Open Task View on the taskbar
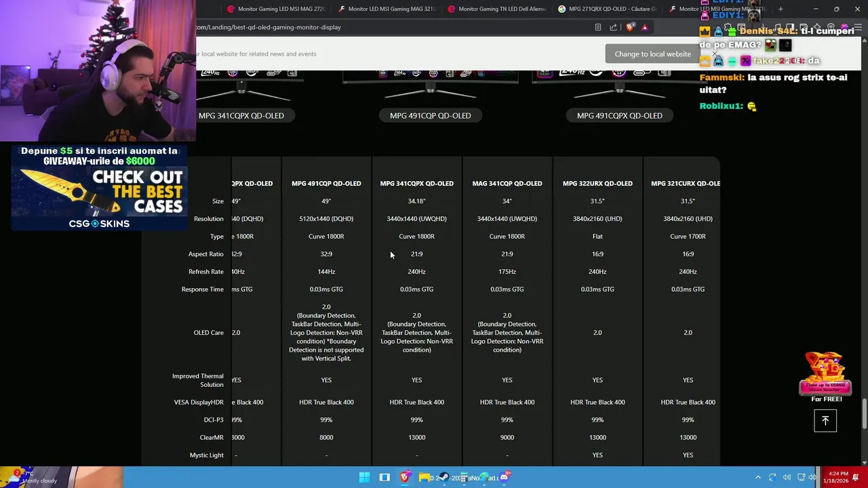Viewport: 868px width, 488px height. (x=384, y=477)
